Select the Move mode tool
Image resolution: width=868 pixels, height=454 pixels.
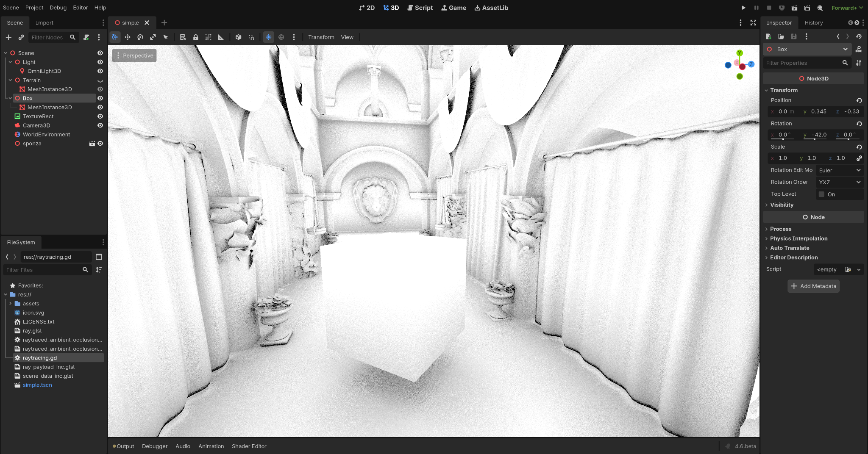coord(128,37)
